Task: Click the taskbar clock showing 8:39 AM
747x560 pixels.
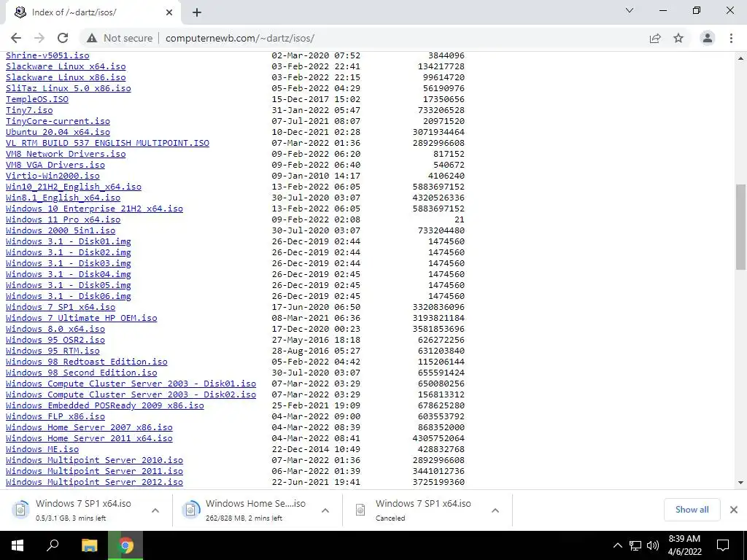Action: (x=684, y=545)
